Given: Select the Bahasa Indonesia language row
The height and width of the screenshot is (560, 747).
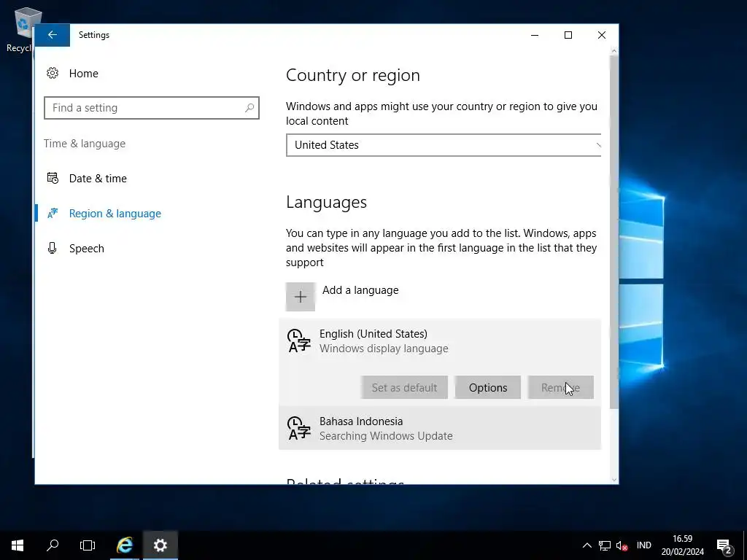Looking at the screenshot, I should (440, 428).
